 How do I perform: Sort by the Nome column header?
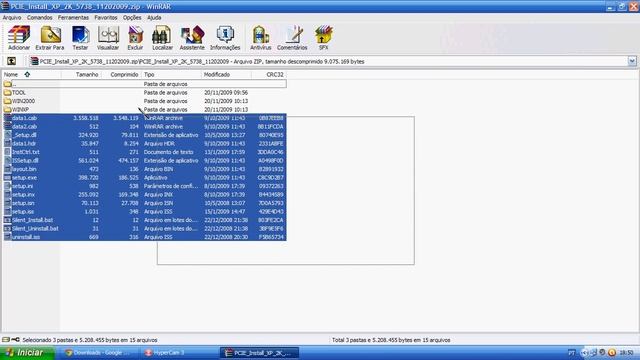tap(32, 75)
